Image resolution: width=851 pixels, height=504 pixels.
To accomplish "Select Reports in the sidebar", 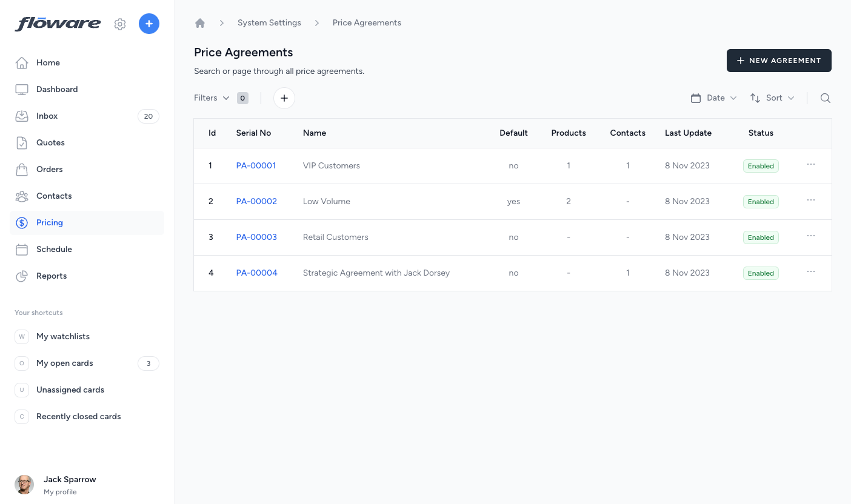I will [52, 276].
